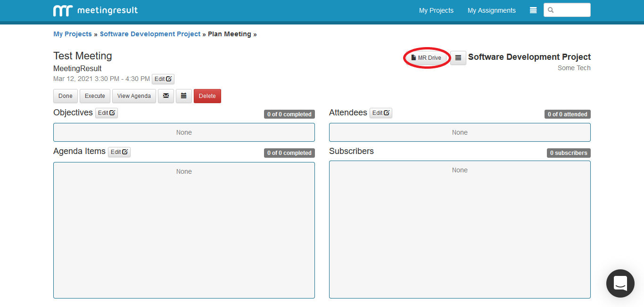644x307 pixels.
Task: Click the Execute button
Action: click(x=95, y=96)
